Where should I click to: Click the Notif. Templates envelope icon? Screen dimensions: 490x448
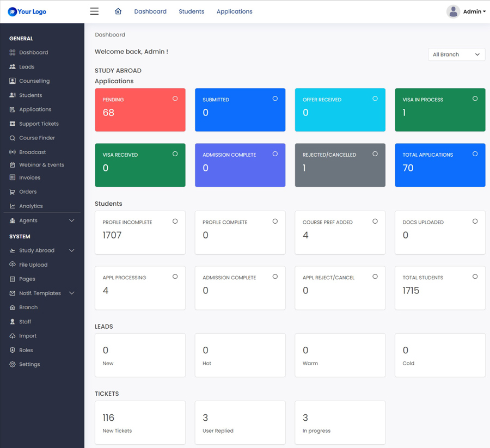click(12, 293)
